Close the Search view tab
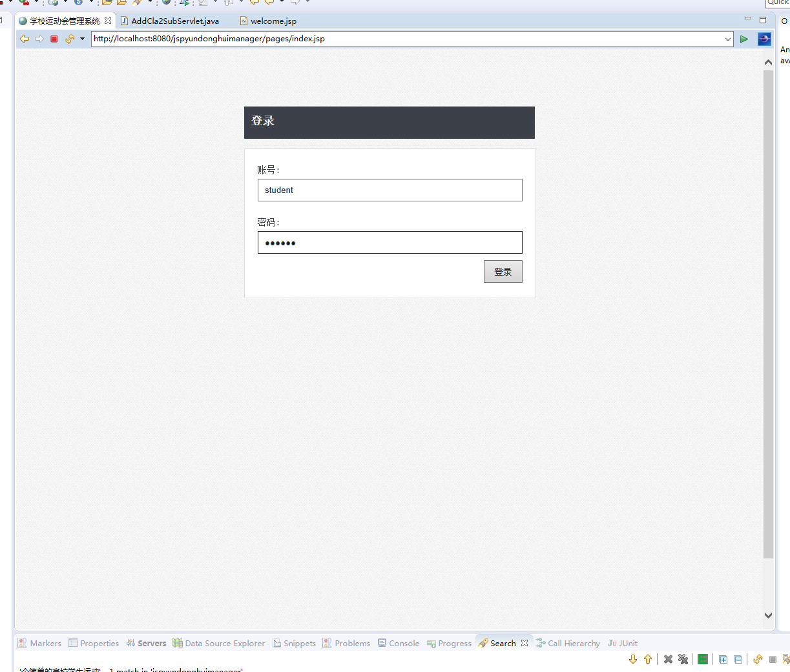 click(525, 643)
